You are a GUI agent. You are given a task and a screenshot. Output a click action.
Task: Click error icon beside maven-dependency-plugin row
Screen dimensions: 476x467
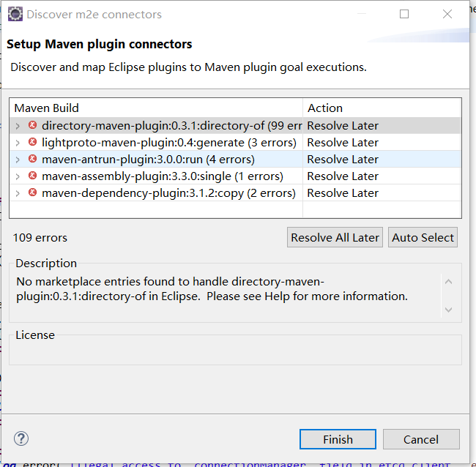[32, 193]
